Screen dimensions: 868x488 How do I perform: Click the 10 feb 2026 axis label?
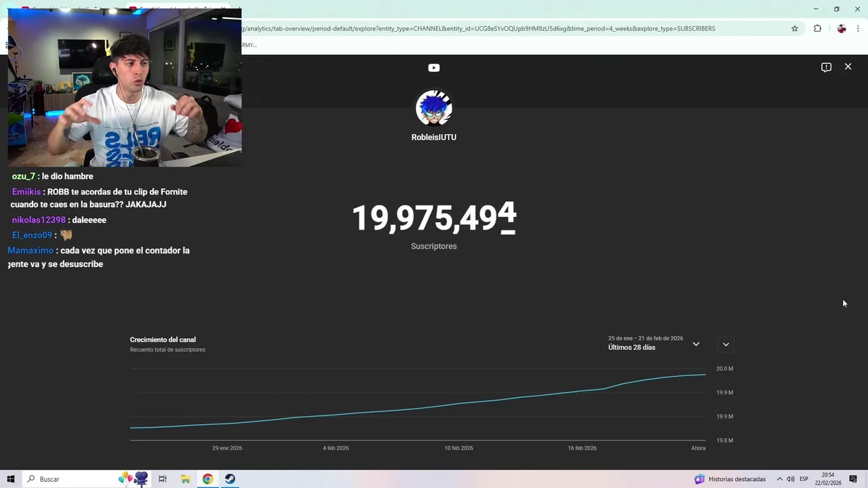(458, 448)
